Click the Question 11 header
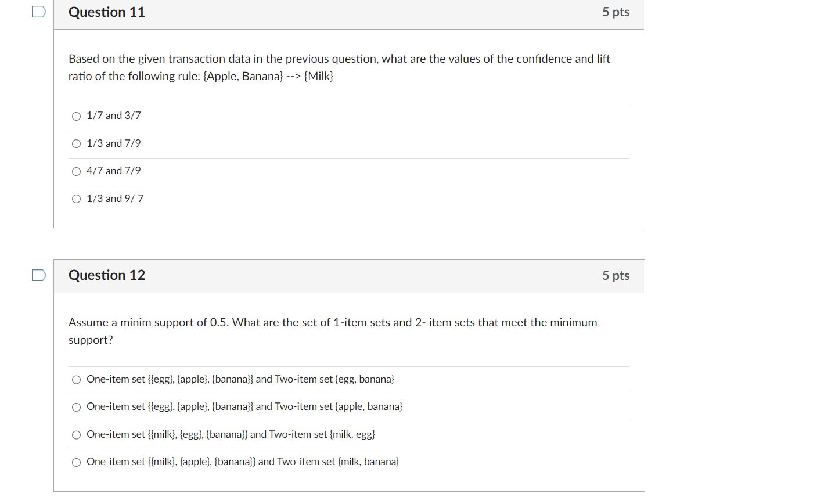Image resolution: width=817 pixels, height=504 pixels. click(x=107, y=12)
